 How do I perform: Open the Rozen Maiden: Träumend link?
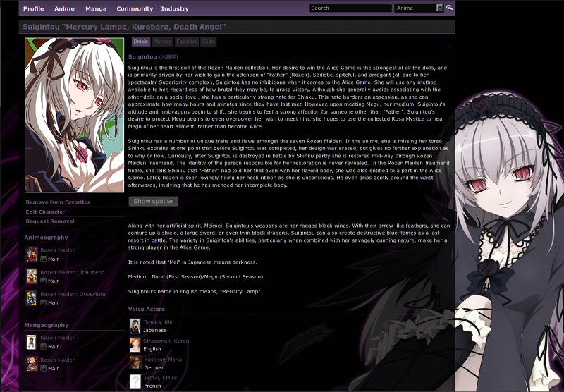click(73, 272)
